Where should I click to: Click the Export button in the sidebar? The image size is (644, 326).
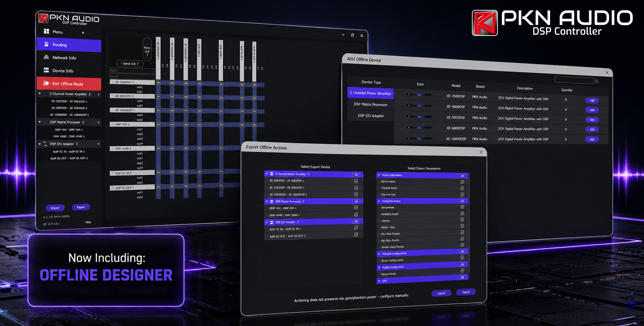click(81, 207)
